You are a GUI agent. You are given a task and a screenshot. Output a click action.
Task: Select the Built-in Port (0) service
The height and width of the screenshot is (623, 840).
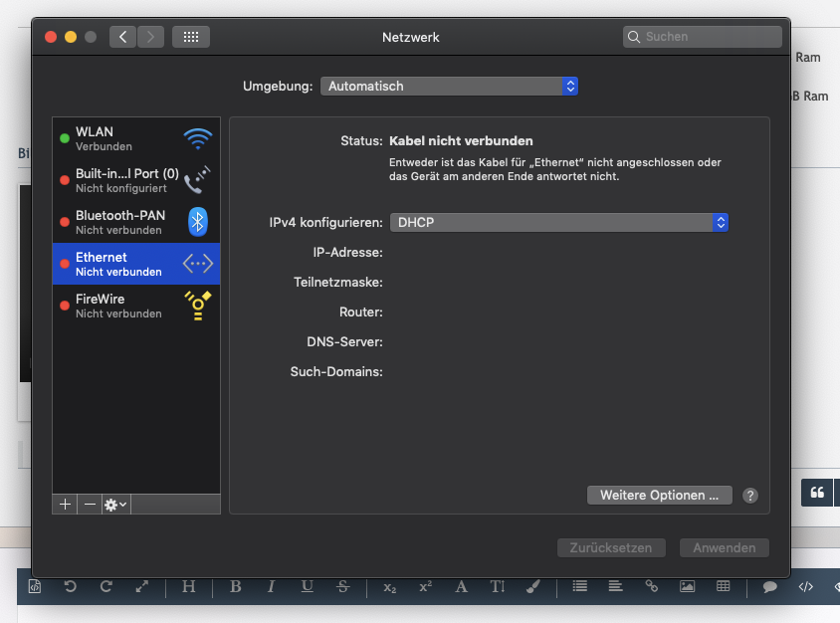[x=136, y=180]
